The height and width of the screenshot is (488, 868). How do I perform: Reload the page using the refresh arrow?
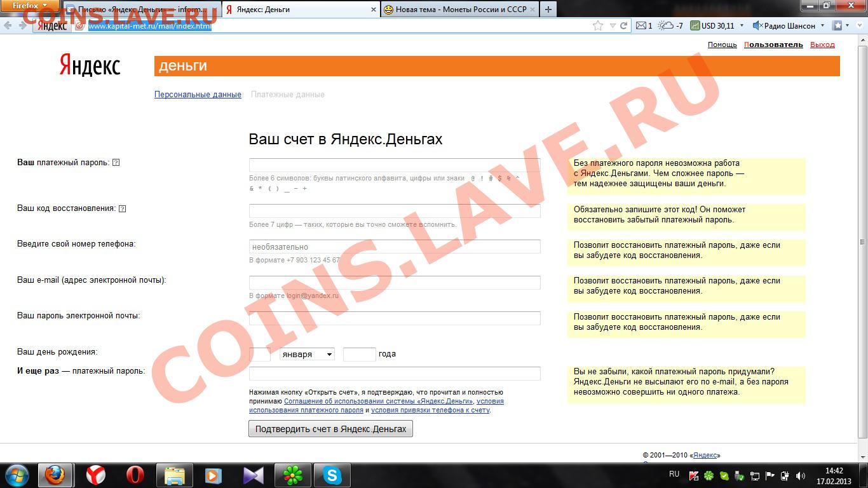[x=624, y=26]
